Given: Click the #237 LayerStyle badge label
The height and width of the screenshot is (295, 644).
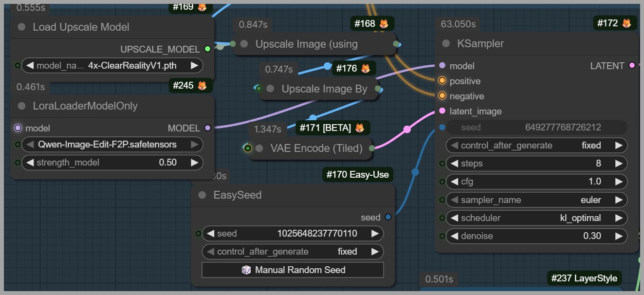Looking at the screenshot, I should click(584, 278).
